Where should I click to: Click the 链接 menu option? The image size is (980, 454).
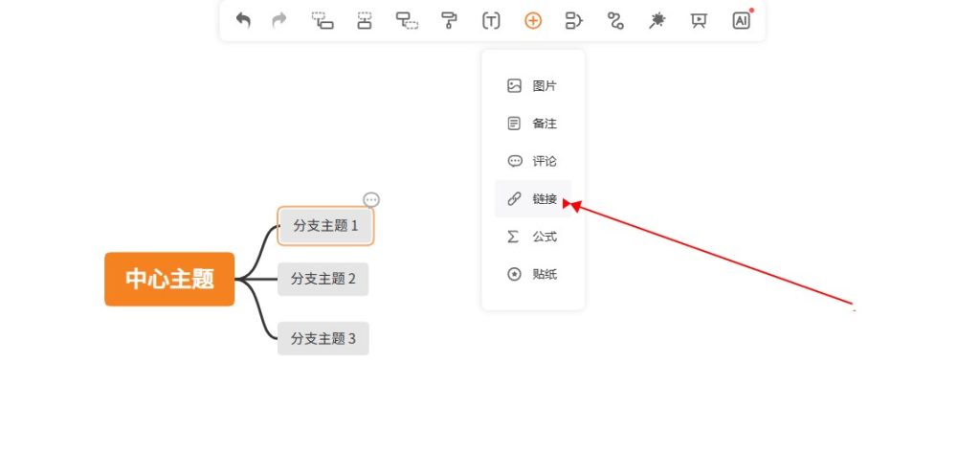coord(533,199)
